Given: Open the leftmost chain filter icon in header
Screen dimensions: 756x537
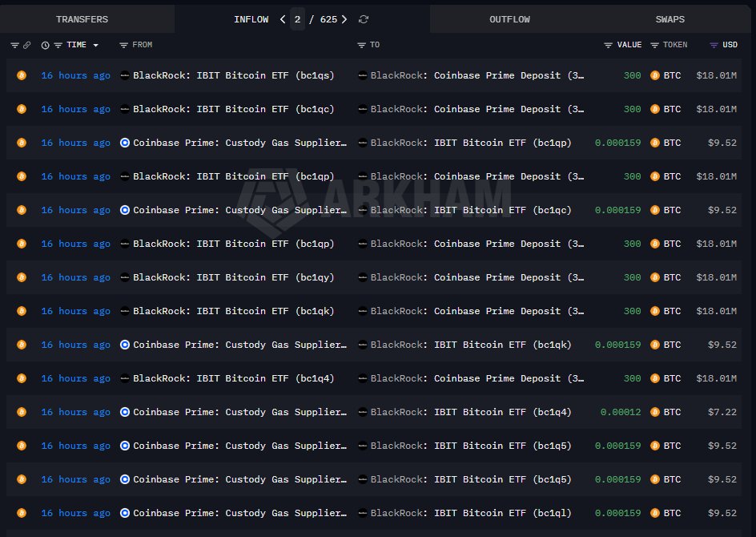Looking at the screenshot, I should click(15, 45).
